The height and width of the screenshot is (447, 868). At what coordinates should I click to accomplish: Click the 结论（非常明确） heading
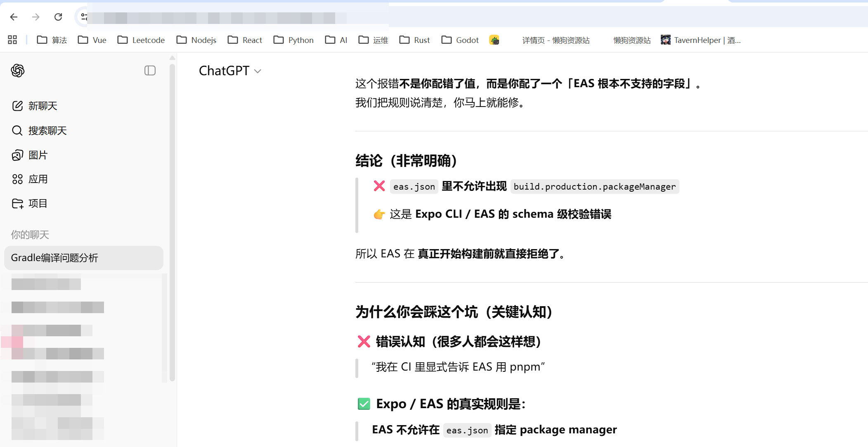(x=407, y=161)
